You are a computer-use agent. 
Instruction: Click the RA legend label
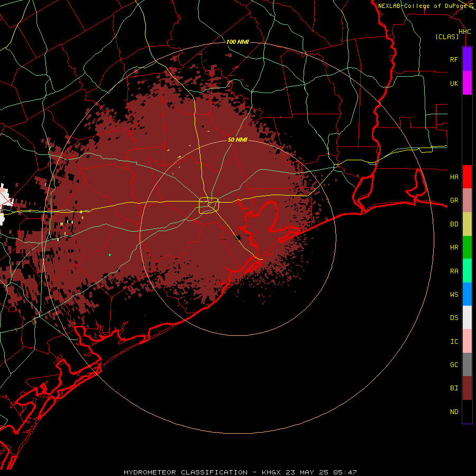tap(454, 271)
